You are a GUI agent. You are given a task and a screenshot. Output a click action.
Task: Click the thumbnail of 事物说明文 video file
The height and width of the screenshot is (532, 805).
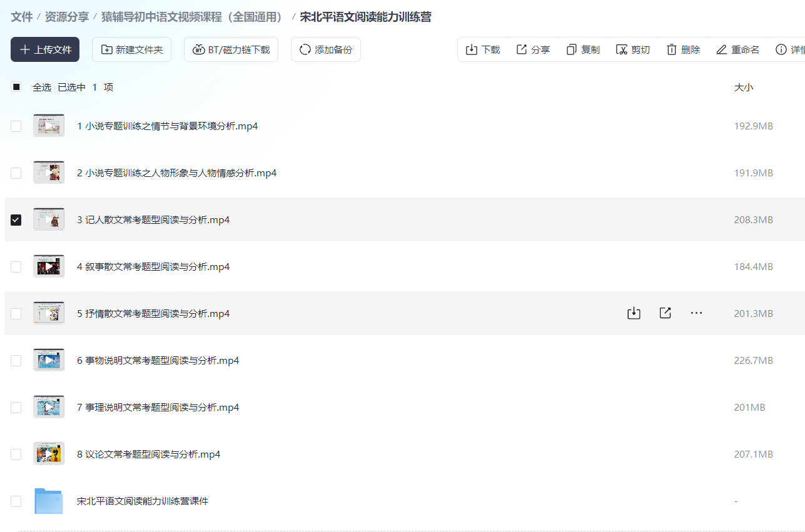tap(48, 359)
